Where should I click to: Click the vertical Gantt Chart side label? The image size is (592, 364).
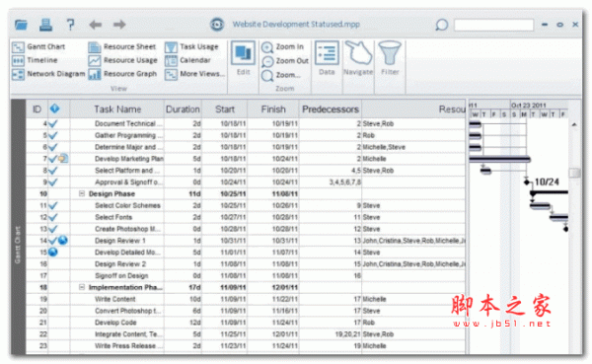[18, 245]
